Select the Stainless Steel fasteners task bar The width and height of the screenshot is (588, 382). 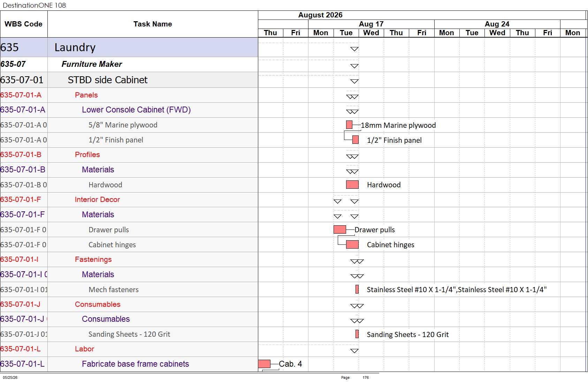357,289
